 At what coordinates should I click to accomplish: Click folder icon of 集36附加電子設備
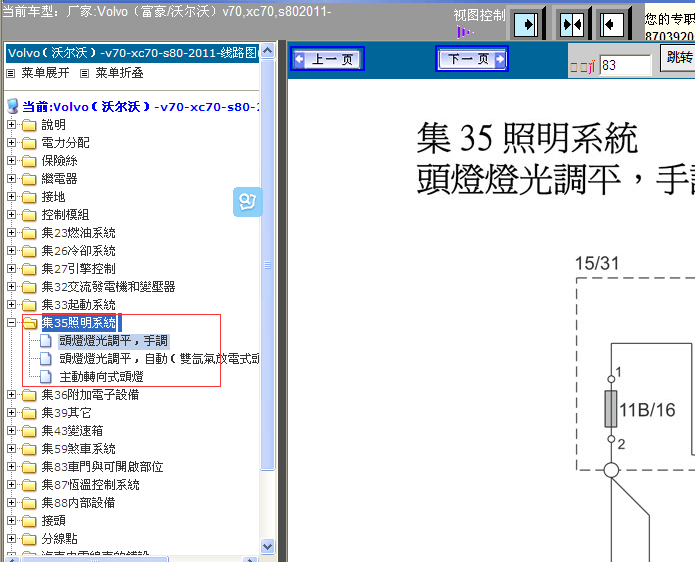pos(29,395)
